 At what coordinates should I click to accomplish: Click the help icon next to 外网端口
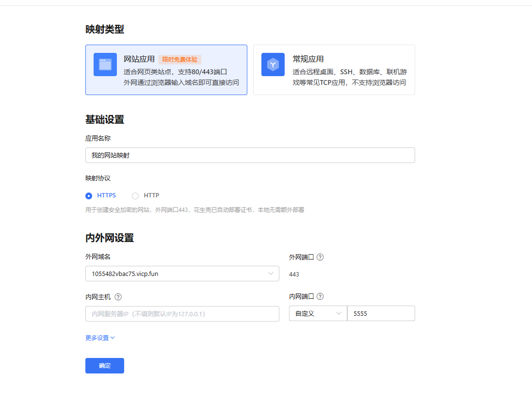click(320, 257)
